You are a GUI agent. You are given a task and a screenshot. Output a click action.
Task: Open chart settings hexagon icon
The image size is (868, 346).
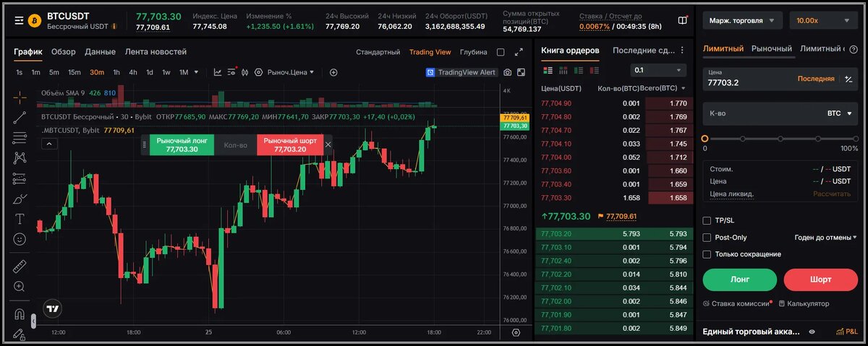click(258, 72)
